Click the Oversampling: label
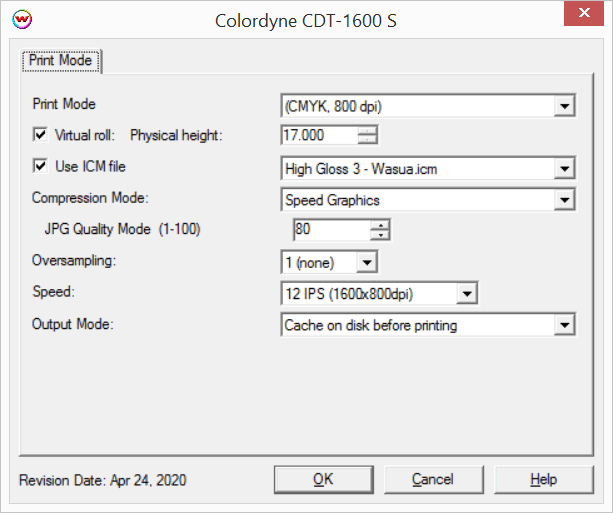 [74, 260]
